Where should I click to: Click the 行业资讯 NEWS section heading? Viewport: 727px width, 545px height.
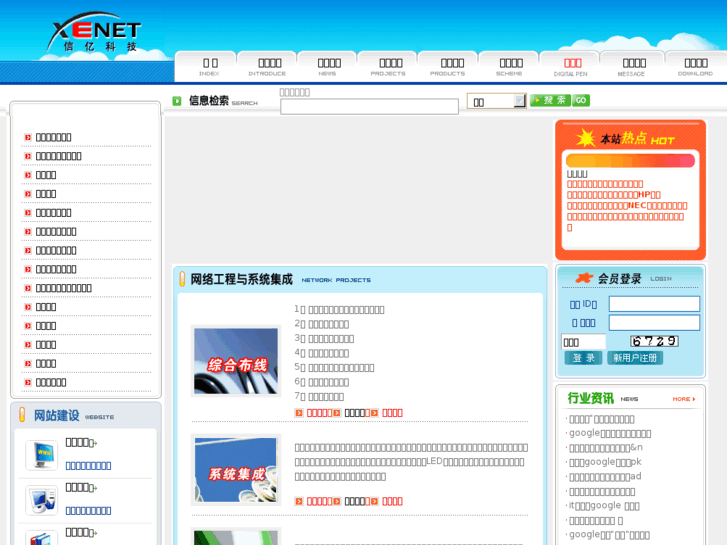tap(603, 398)
